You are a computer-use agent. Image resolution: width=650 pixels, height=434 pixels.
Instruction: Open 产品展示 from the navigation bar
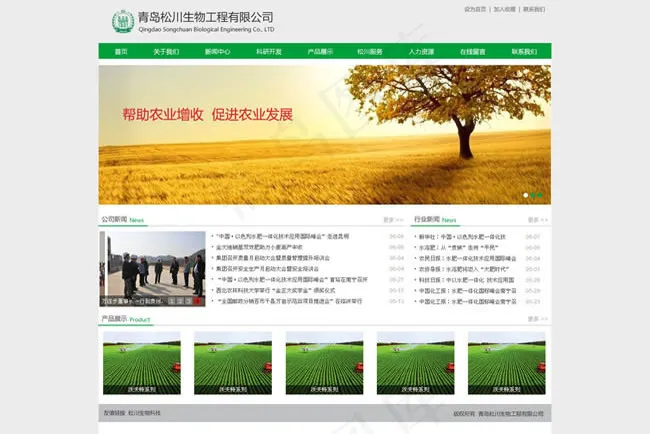click(x=320, y=51)
